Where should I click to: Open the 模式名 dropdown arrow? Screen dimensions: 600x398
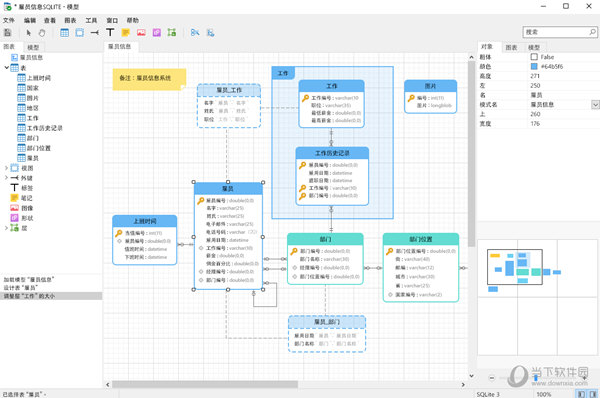click(595, 104)
